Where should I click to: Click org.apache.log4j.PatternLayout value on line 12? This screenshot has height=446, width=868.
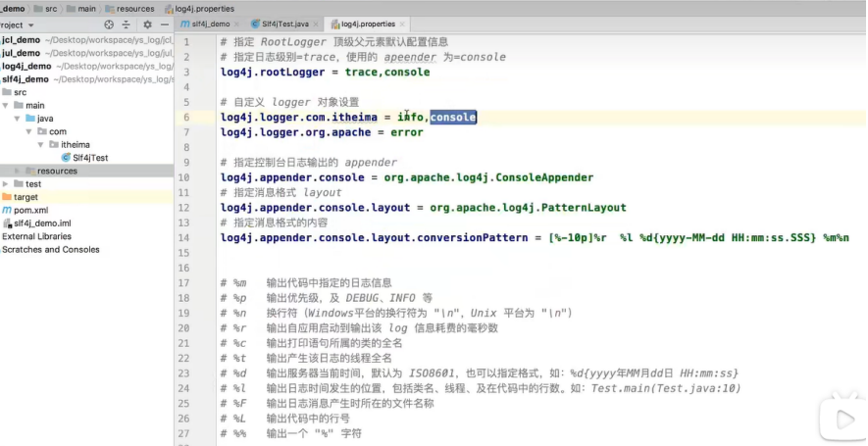point(528,208)
